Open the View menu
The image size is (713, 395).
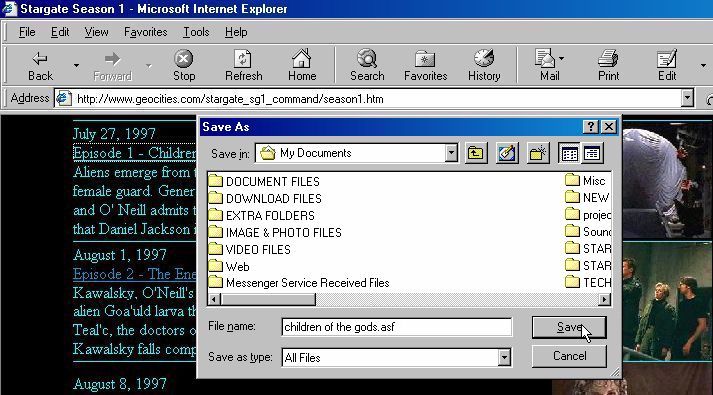96,32
